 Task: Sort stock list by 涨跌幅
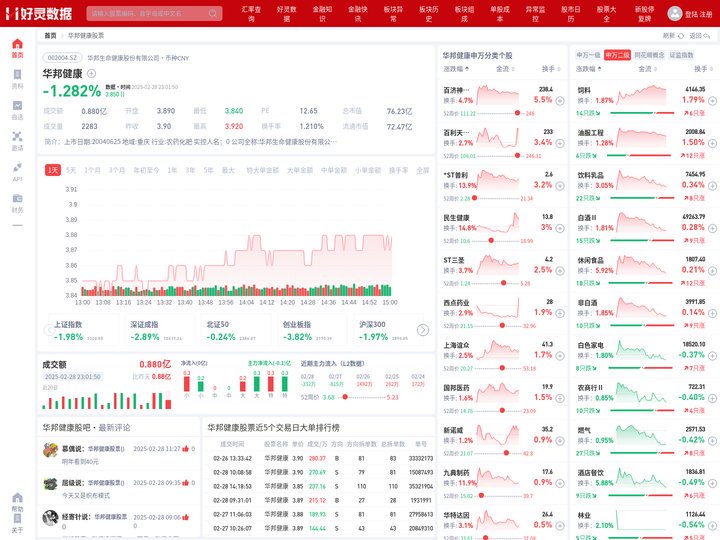click(x=456, y=69)
